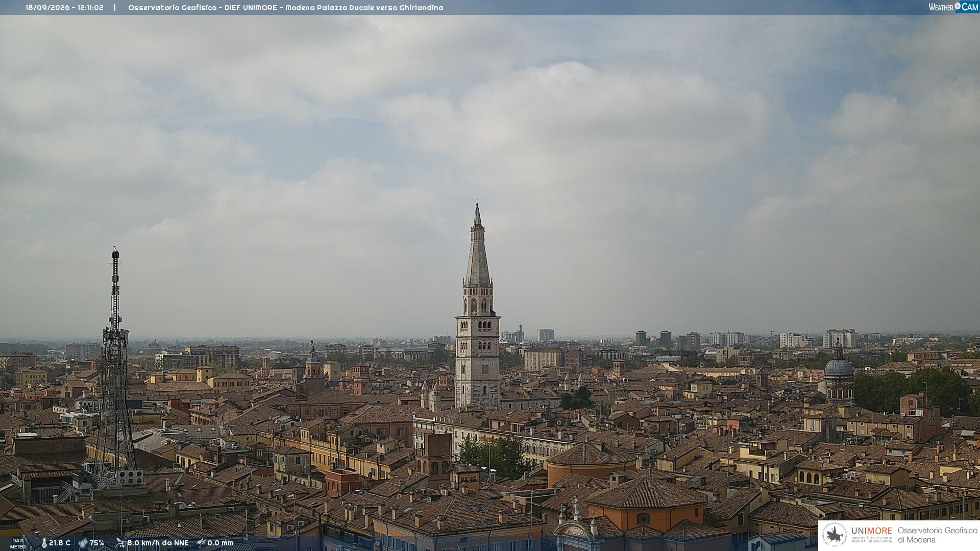This screenshot has height=551, width=980.
Task: Click the camera lens in WeatherCam logo
Action: (x=958, y=6)
